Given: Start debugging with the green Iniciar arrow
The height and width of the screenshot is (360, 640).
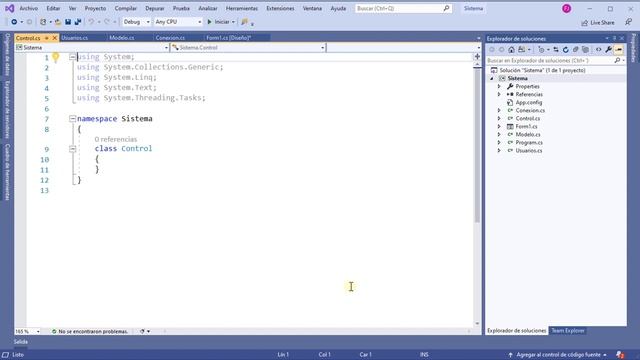Looking at the screenshot, I should pos(209,22).
